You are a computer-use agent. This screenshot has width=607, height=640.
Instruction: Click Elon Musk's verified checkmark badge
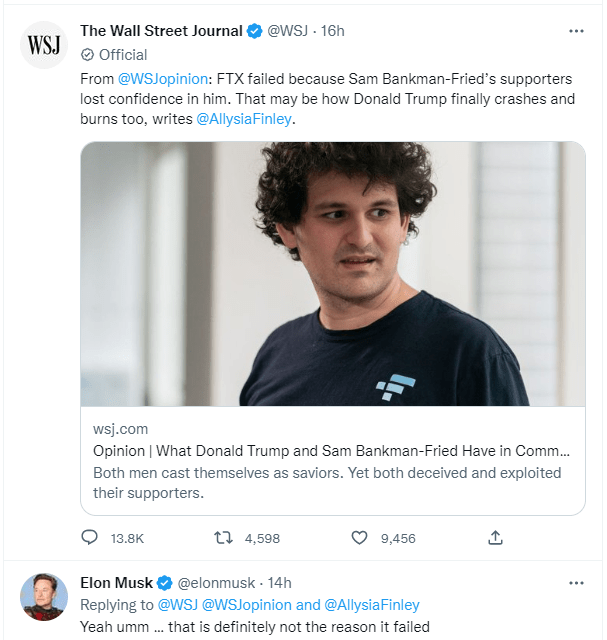pyautogui.click(x=165, y=583)
